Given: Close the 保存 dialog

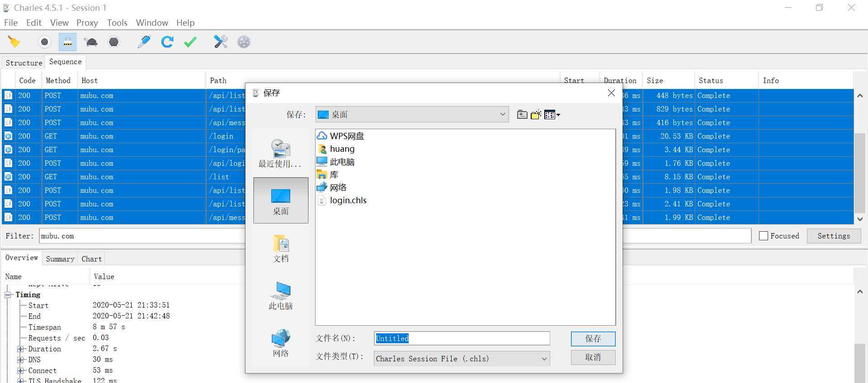Looking at the screenshot, I should [611, 93].
